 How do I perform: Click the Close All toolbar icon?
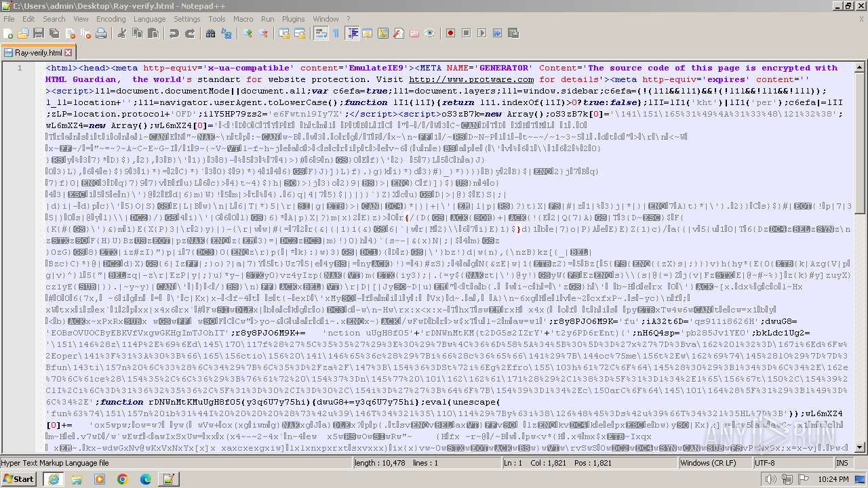pyautogui.click(x=85, y=33)
